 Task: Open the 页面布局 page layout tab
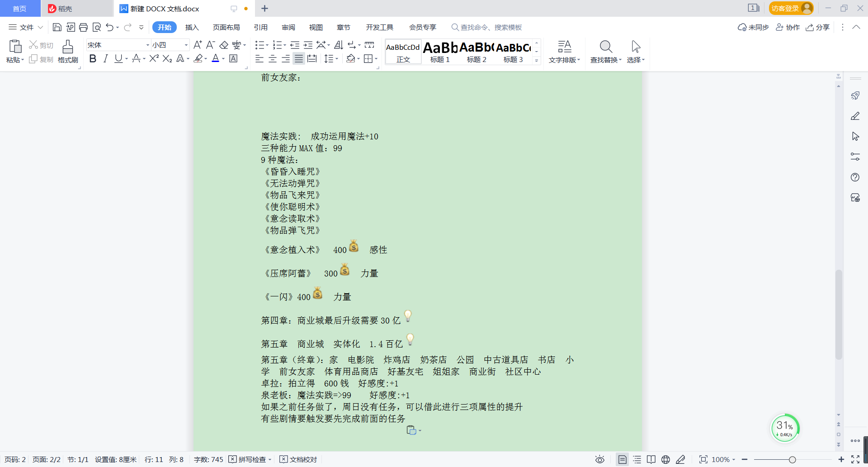226,28
